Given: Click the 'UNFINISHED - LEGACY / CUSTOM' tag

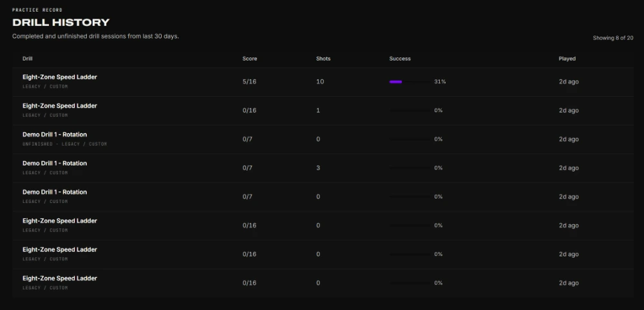Looking at the screenshot, I should point(64,144).
